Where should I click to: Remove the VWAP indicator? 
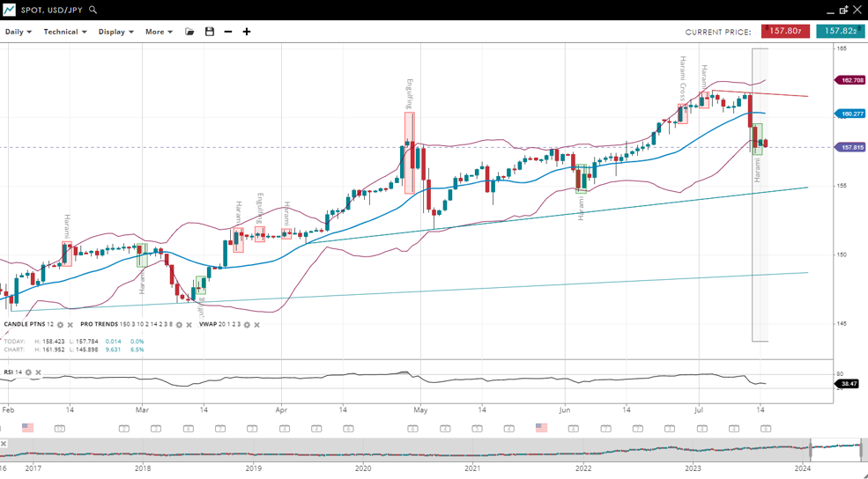tap(256, 325)
